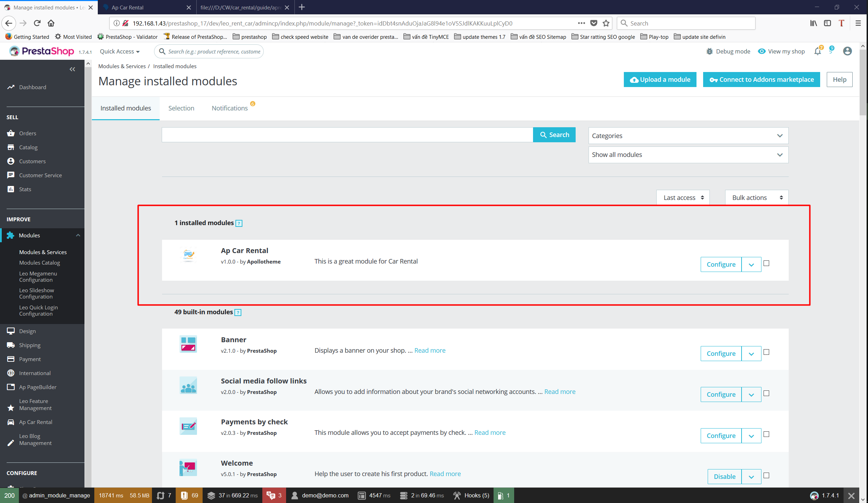
Task: Open Ap Car Rental Configure dropdown arrow
Action: [751, 265]
